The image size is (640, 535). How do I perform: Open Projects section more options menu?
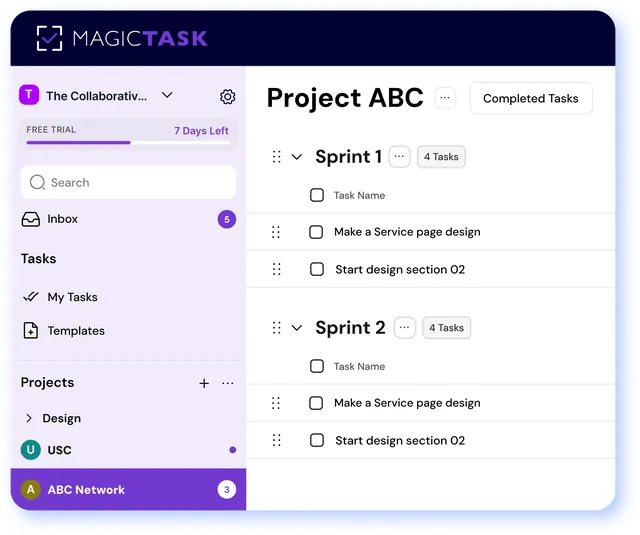click(228, 383)
